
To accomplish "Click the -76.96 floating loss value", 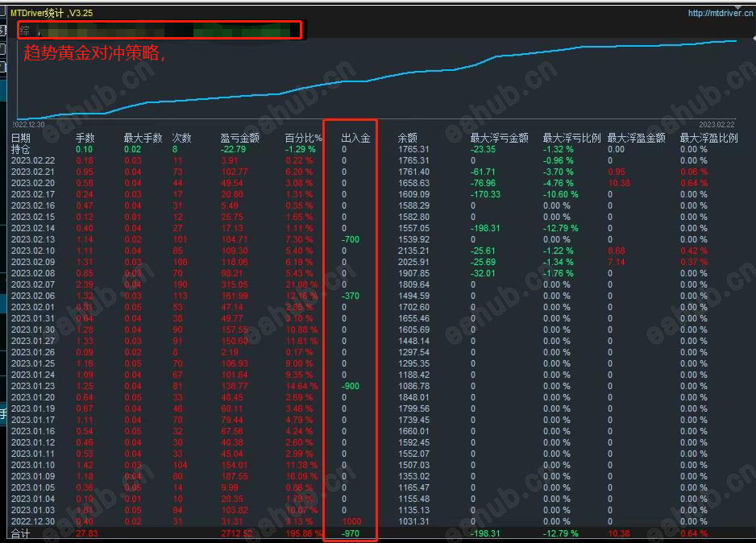I will point(483,183).
